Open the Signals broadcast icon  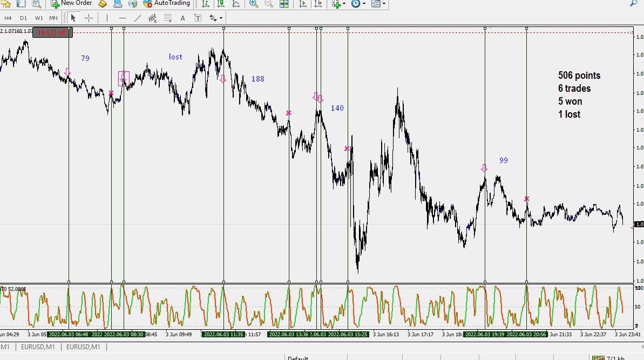tap(133, 4)
